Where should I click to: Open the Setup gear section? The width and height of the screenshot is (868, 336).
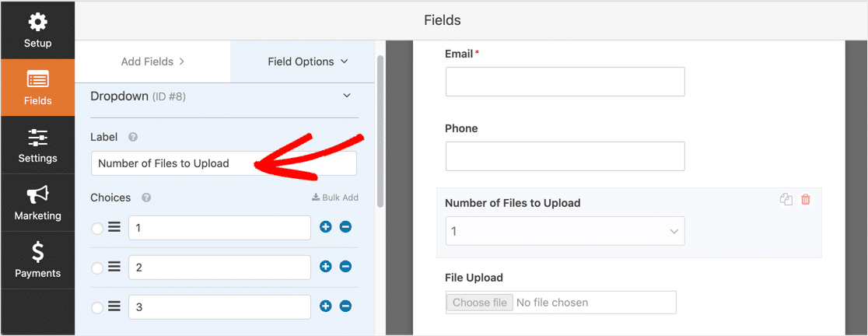click(x=37, y=30)
